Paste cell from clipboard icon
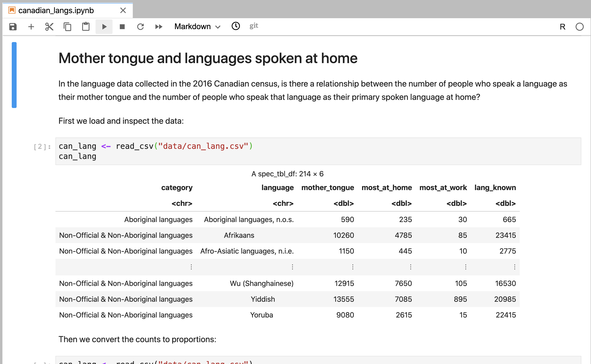The height and width of the screenshot is (364, 591). (x=86, y=26)
